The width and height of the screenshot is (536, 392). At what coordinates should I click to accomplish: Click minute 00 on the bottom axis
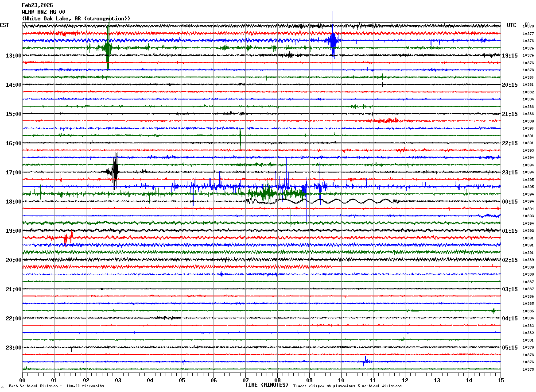22,380
